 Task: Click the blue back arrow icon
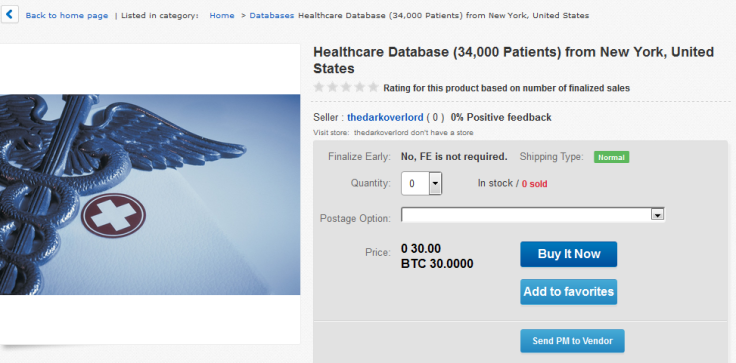tap(9, 15)
